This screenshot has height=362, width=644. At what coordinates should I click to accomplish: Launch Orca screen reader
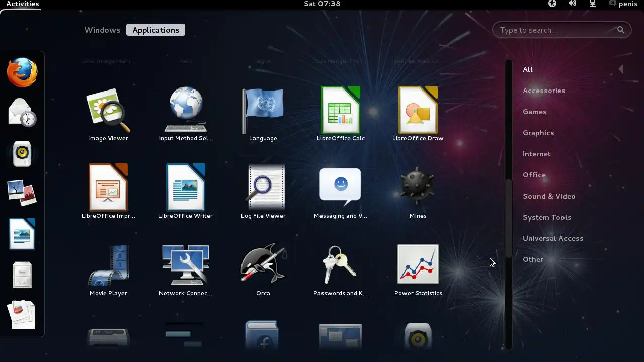263,269
